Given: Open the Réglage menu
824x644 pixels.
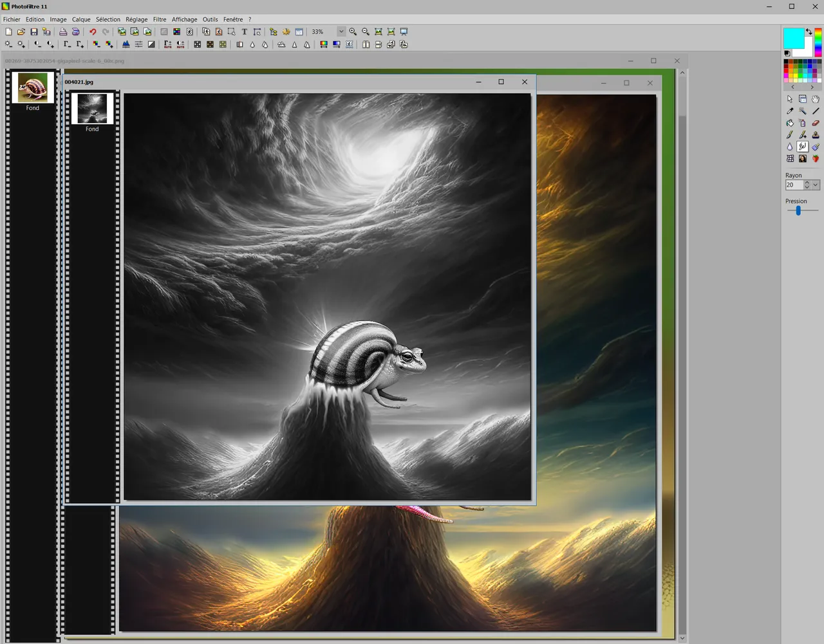Looking at the screenshot, I should (136, 19).
